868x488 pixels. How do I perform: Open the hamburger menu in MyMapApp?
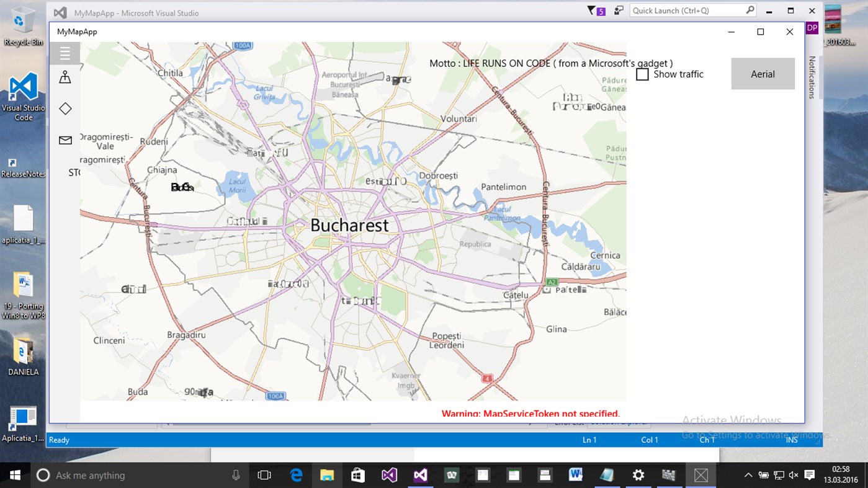point(65,53)
